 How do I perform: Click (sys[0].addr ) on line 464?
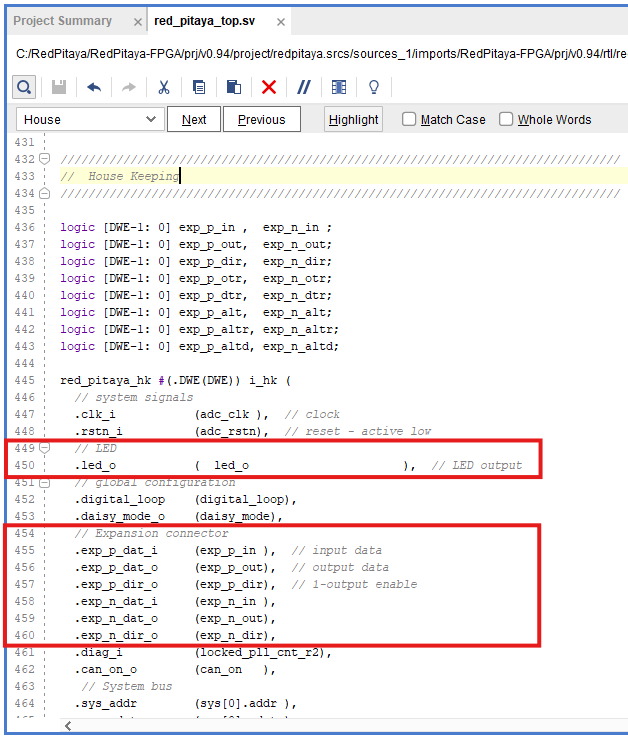pyautogui.click(x=242, y=704)
